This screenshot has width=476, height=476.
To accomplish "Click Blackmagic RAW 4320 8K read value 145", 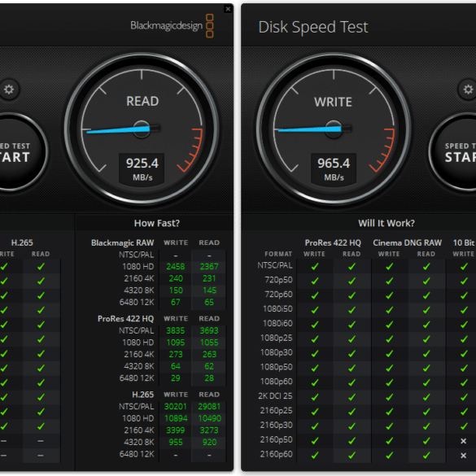I will pyautogui.click(x=209, y=290).
